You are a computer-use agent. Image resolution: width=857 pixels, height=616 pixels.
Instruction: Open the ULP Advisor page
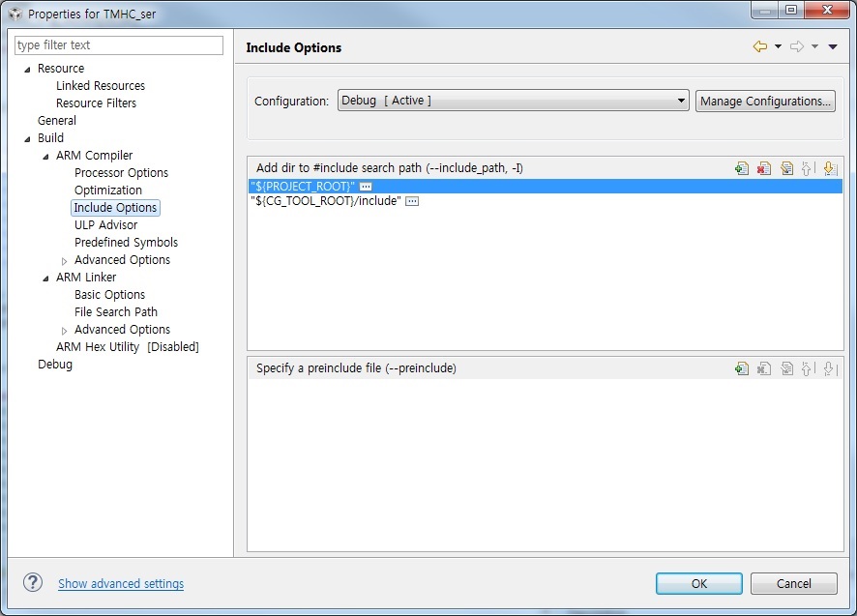point(106,225)
